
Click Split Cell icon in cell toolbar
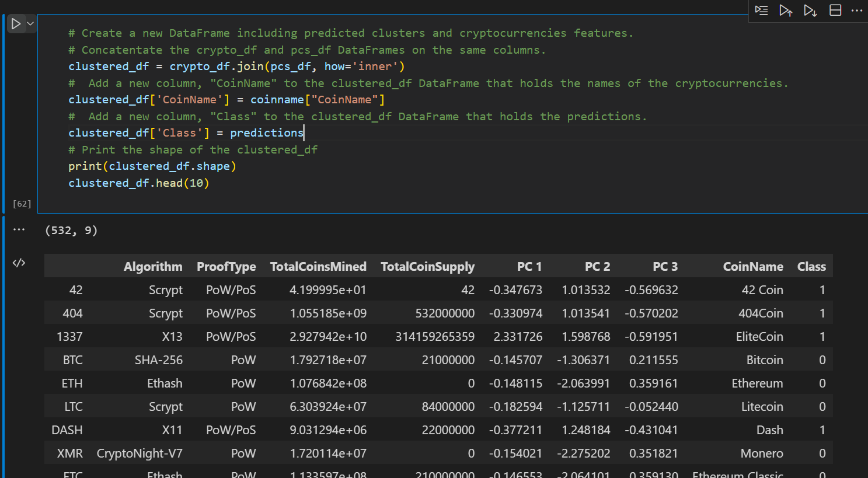click(835, 11)
